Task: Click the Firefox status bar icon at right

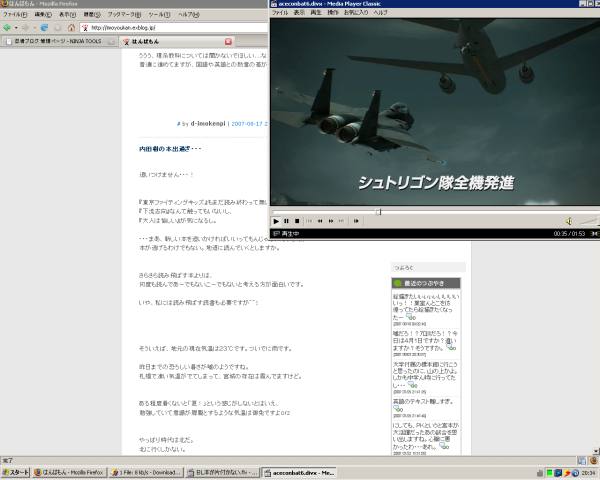Action: (x=593, y=461)
